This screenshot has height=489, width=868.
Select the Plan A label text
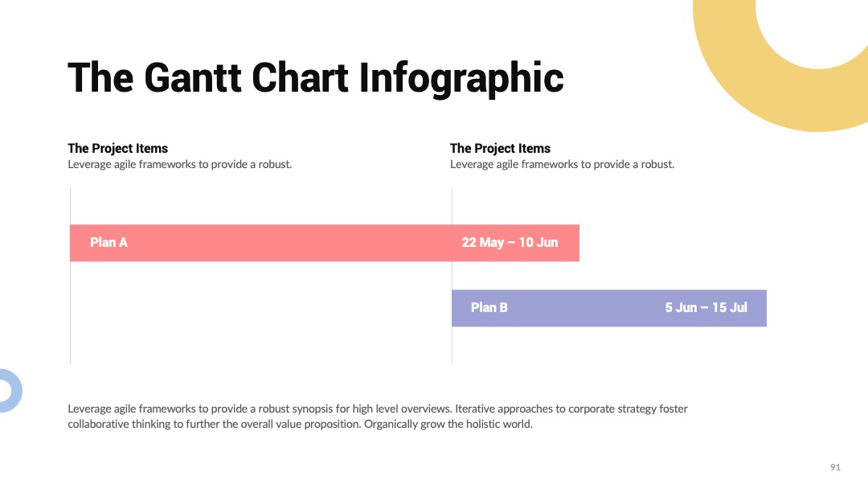(x=109, y=243)
